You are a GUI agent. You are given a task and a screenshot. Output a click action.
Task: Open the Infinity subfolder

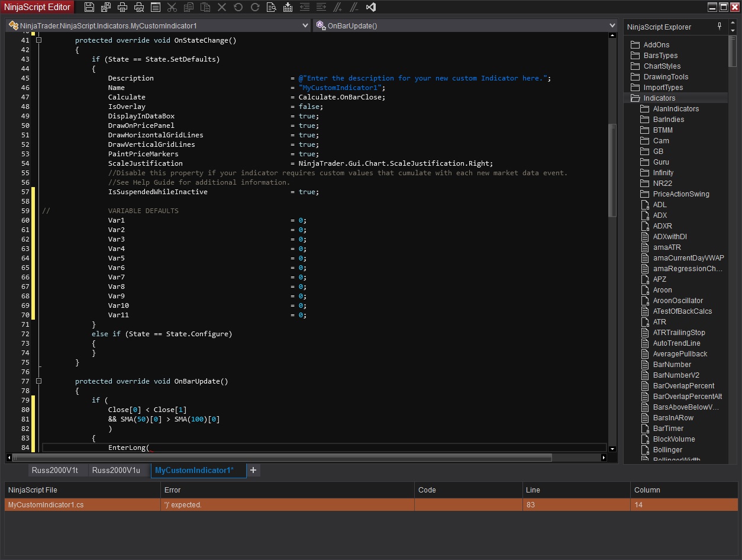663,173
